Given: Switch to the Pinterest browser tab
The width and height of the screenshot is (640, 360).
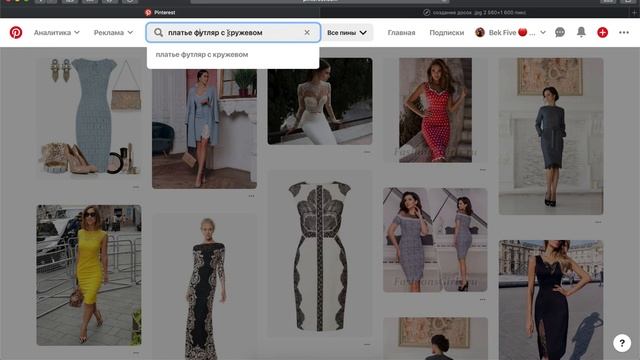Looking at the screenshot, I should click(x=160, y=12).
